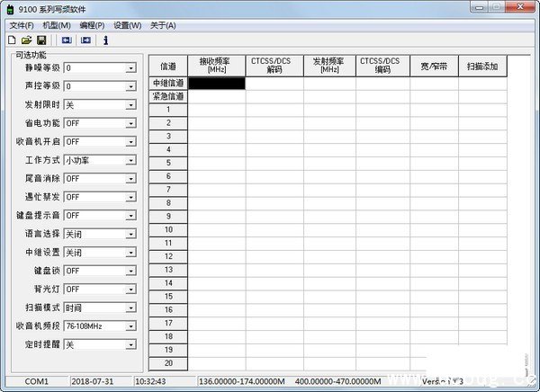Open the 设置(W) menu
Screen dimensions: 540x392
[127, 25]
